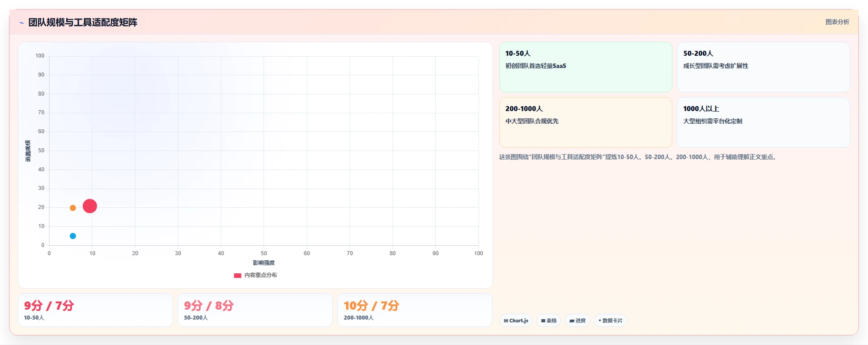Image resolution: width=868 pixels, height=345 pixels.
Task: Click the 影响强度 x-axis title
Action: pyautogui.click(x=264, y=263)
